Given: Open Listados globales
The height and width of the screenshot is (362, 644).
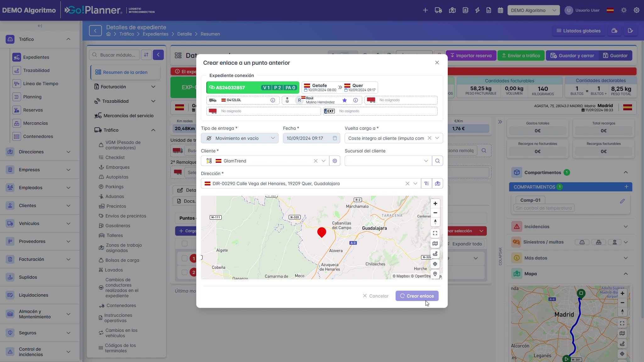Looking at the screenshot, I should click(578, 31).
